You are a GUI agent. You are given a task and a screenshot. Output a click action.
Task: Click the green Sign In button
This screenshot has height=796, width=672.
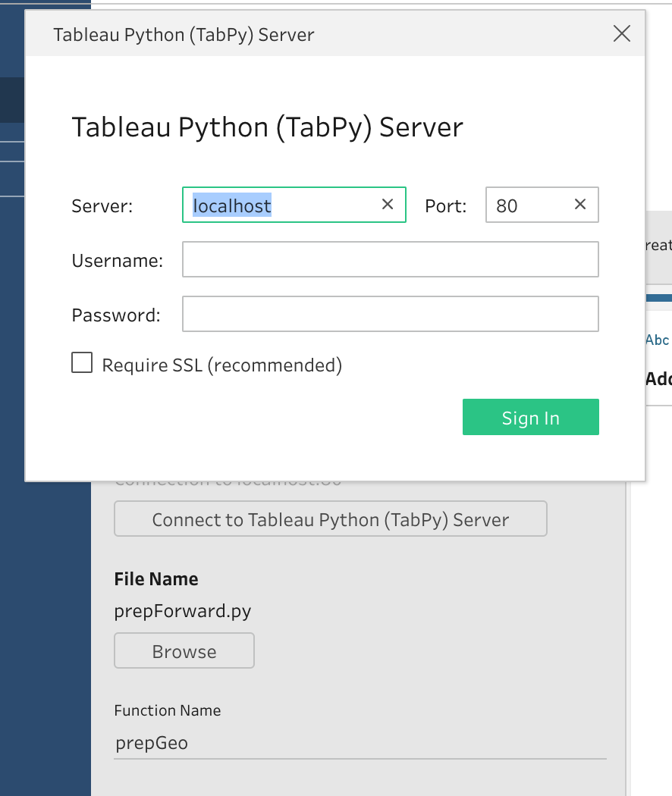tap(530, 417)
